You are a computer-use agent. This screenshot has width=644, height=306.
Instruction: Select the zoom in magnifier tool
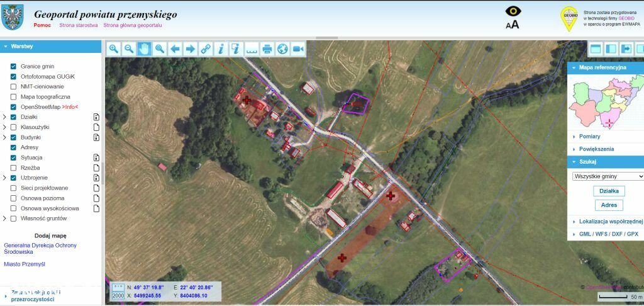point(114,49)
